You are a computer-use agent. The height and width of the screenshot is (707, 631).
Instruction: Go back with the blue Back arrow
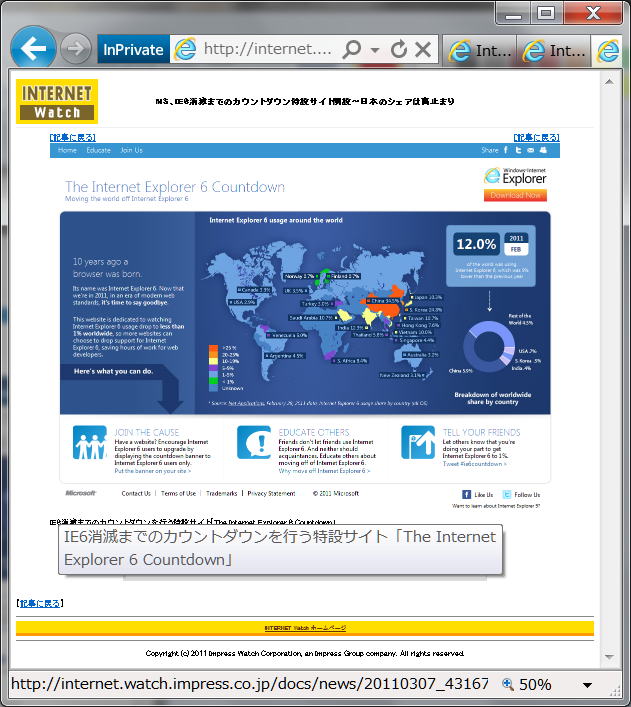coord(33,48)
